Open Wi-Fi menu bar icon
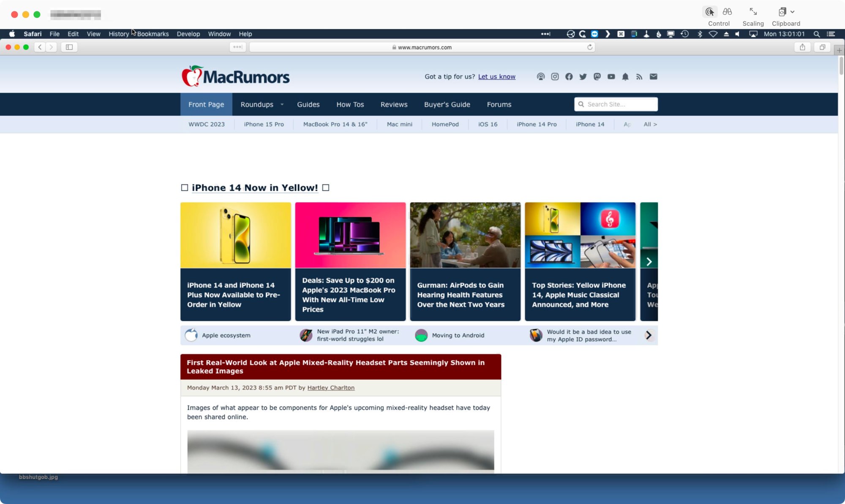This screenshot has height=504, width=845. tap(713, 34)
